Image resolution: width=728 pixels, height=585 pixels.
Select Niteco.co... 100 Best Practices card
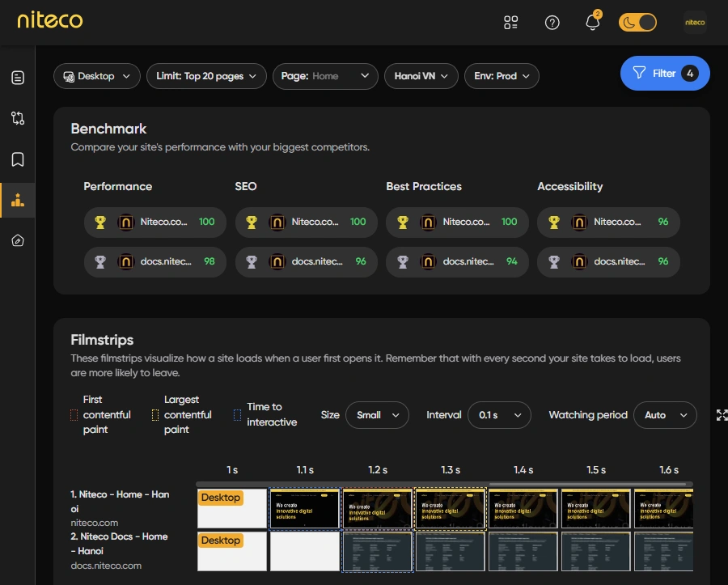[x=457, y=222]
